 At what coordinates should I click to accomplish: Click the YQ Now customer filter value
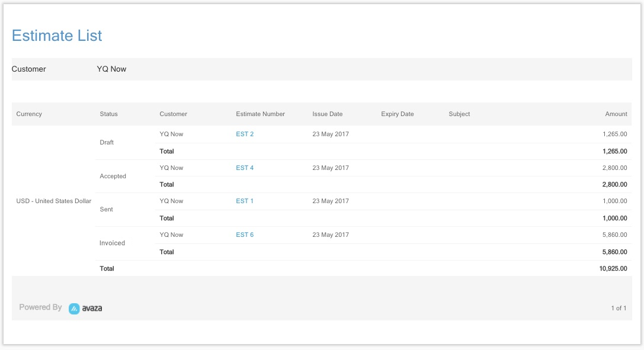click(111, 69)
